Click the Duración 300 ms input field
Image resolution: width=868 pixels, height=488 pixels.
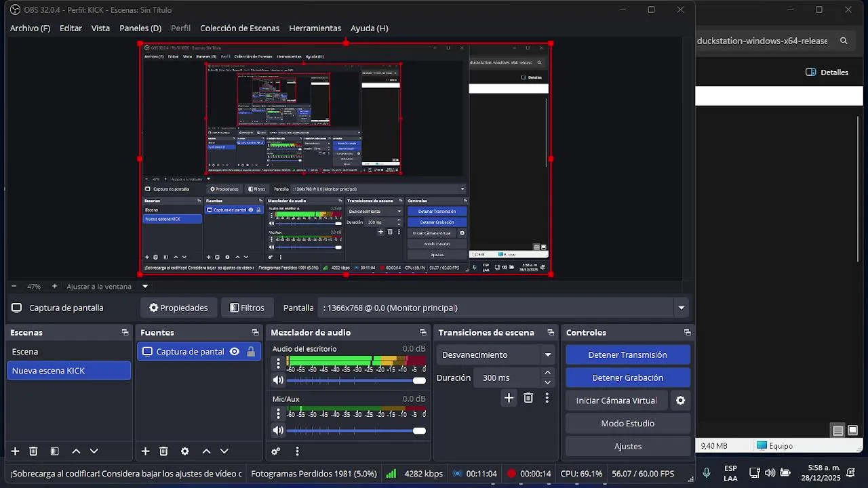(507, 378)
